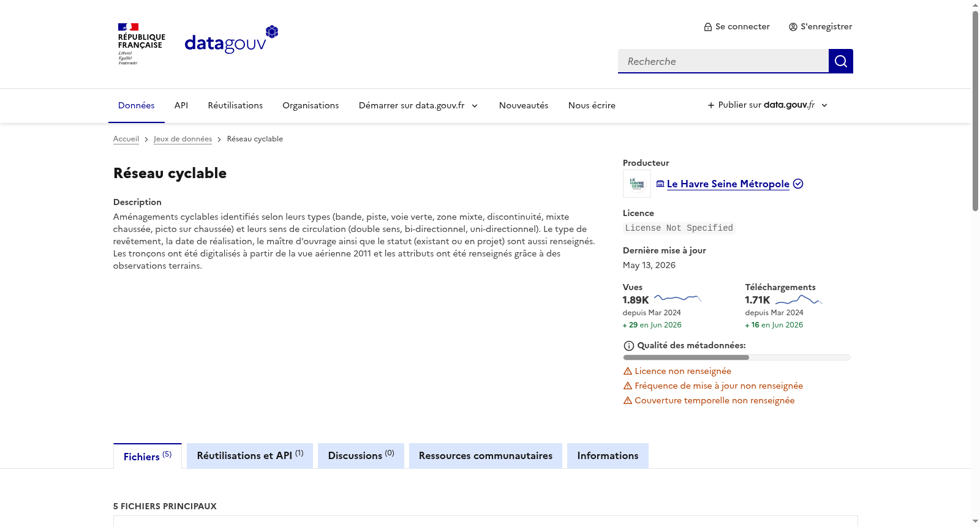Expand Démarrer sur data.gouv.fr menu
The height and width of the screenshot is (527, 980).
point(418,105)
